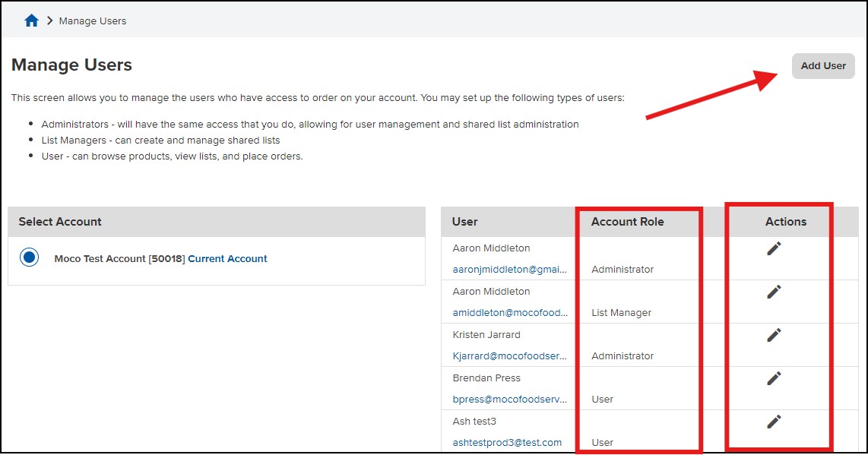Edit Aaron Middleton's Administrator account with the pencil icon
The height and width of the screenshot is (455, 868).
(774, 248)
